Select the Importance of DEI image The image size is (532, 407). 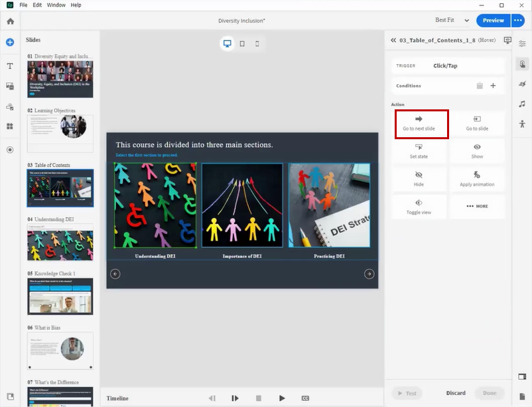(242, 205)
